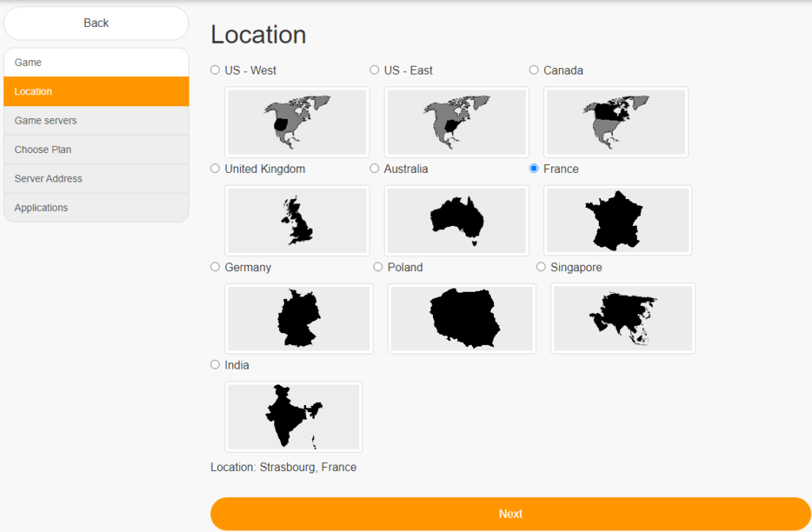Open the Applications sidebar item
Screen dimensions: 812x532
tap(96, 208)
